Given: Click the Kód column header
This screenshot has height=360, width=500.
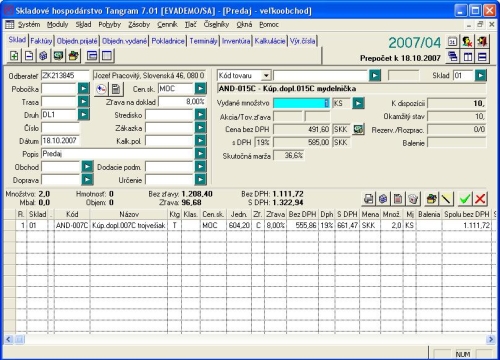Looking at the screenshot, I should point(72,214).
